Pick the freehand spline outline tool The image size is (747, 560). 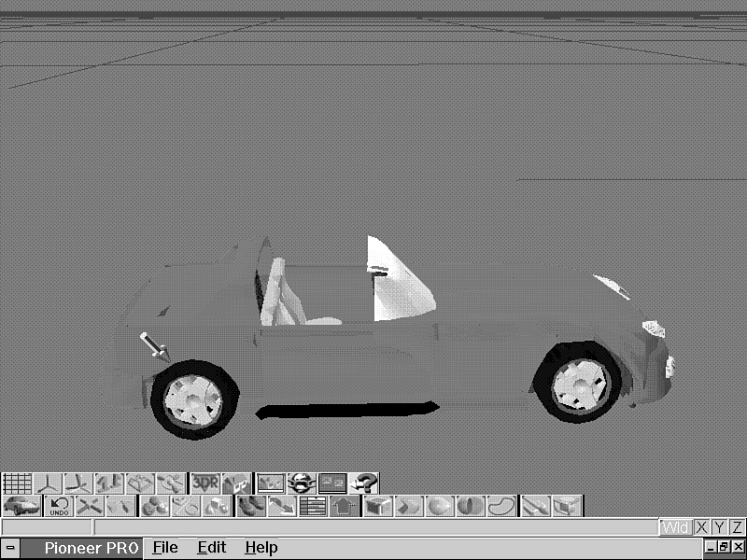click(502, 507)
